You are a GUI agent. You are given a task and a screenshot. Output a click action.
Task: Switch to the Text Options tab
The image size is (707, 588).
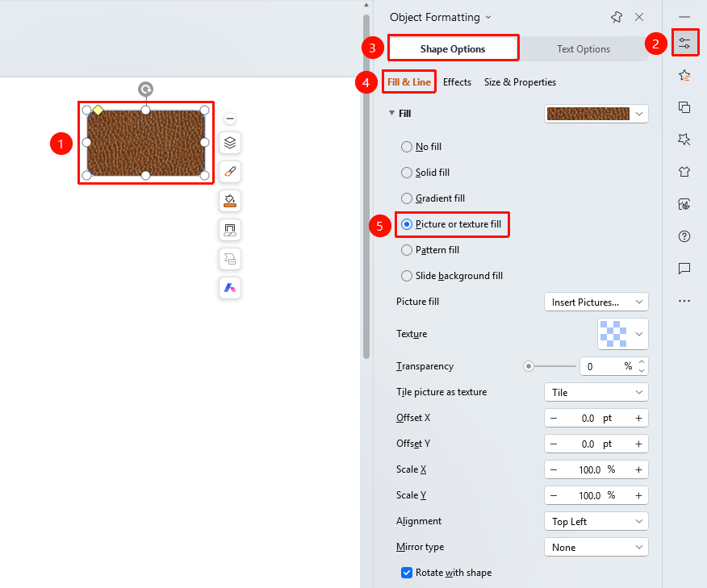click(x=584, y=48)
